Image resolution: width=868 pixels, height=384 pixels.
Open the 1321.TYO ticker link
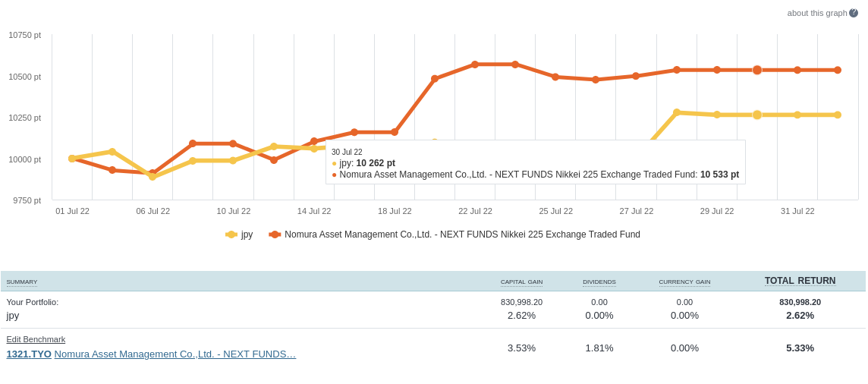click(29, 354)
